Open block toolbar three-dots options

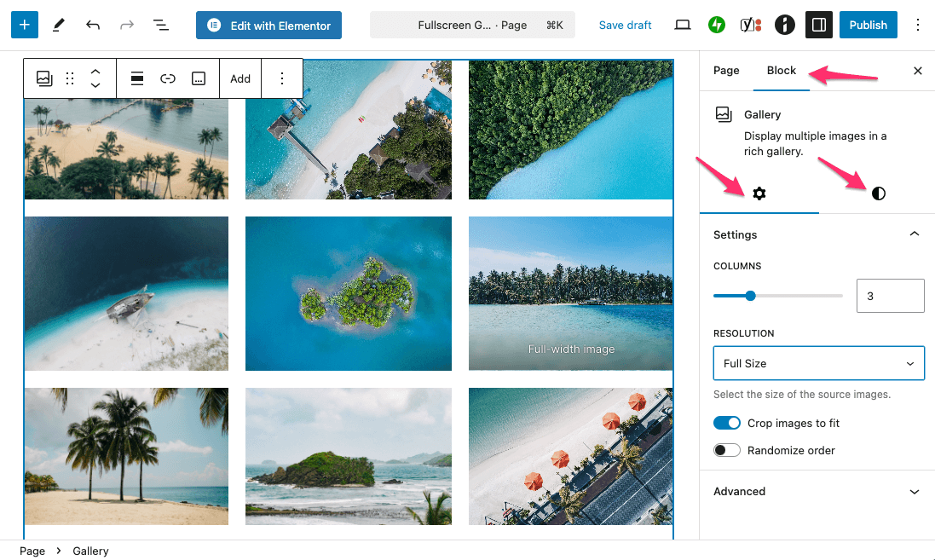[282, 78]
